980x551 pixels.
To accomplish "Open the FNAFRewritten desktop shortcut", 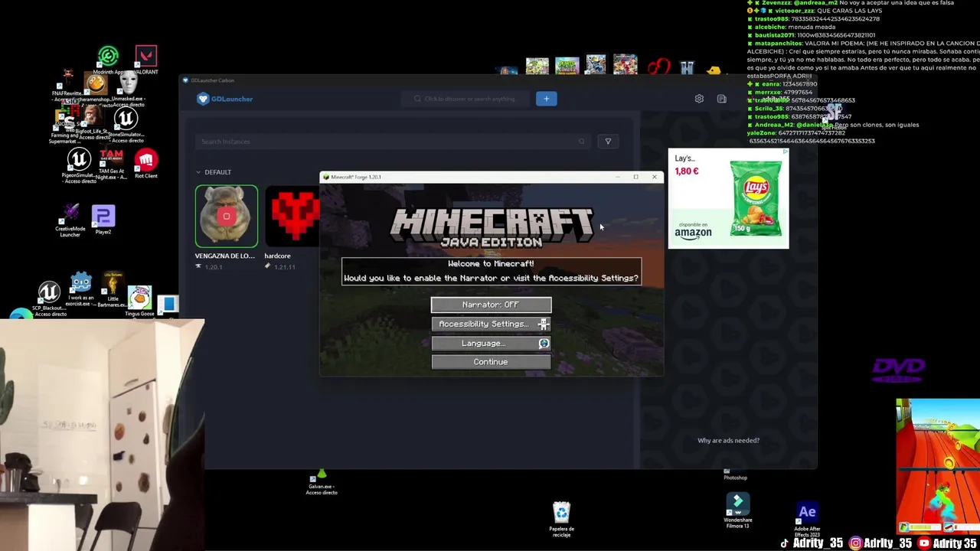I will point(68,84).
